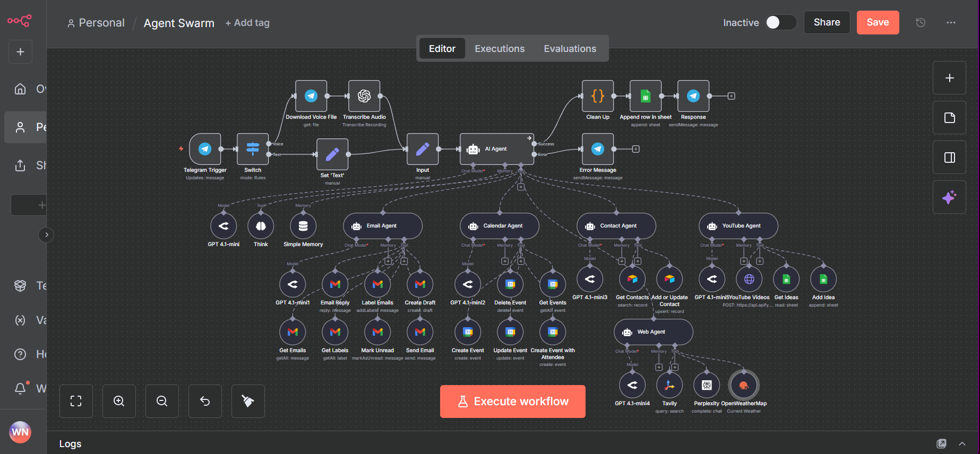This screenshot has width=980, height=454.
Task: Open the Tavily search node
Action: (669, 385)
